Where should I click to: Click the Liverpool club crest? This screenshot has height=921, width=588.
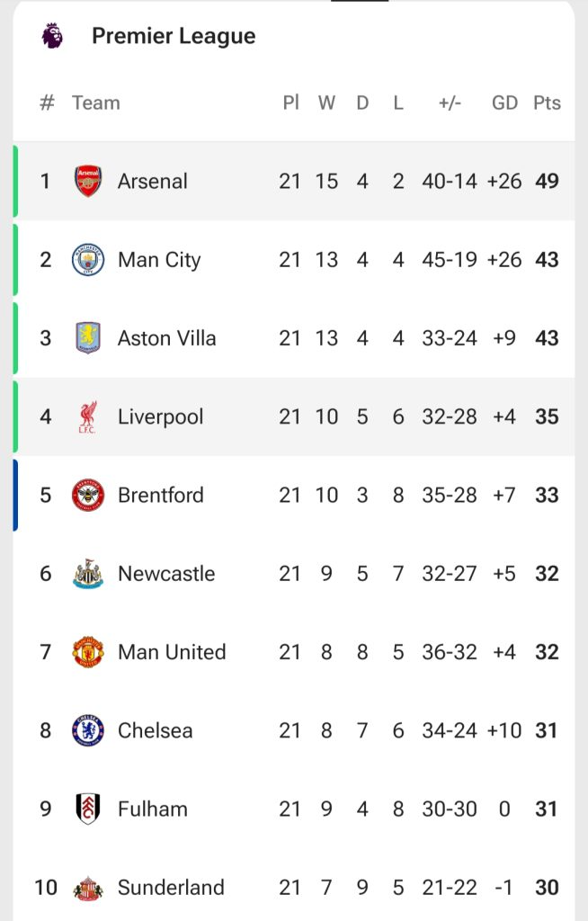click(x=88, y=416)
